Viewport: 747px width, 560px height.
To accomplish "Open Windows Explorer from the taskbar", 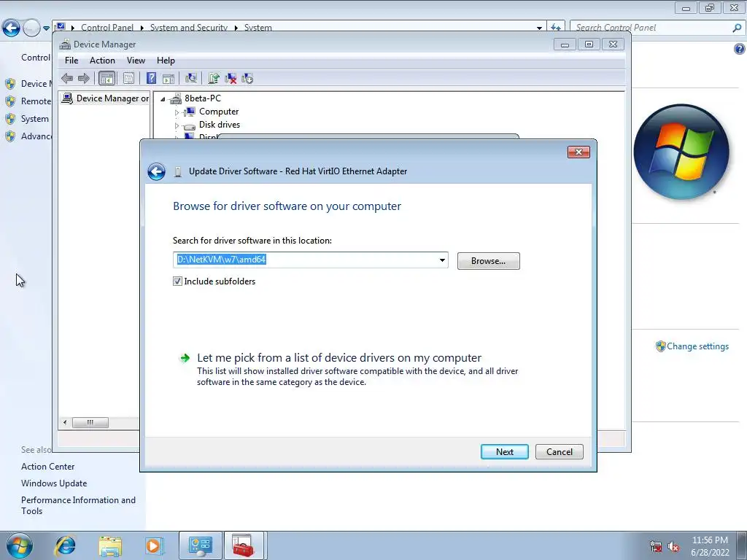I will point(110,545).
